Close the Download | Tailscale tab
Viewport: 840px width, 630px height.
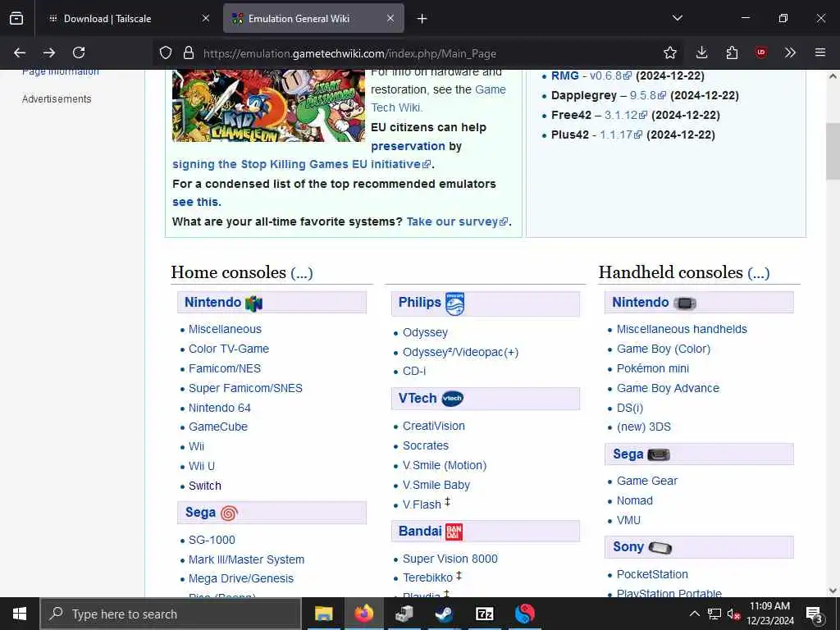pos(206,18)
